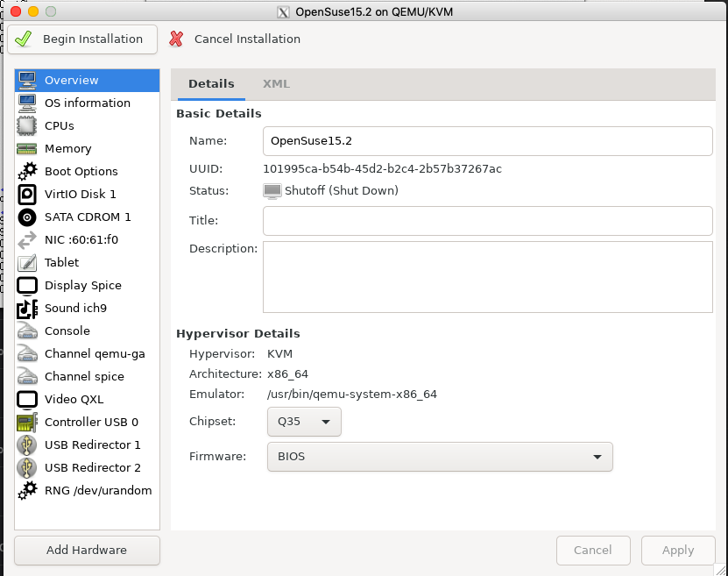Open Boot Options gear icon

coord(27,172)
